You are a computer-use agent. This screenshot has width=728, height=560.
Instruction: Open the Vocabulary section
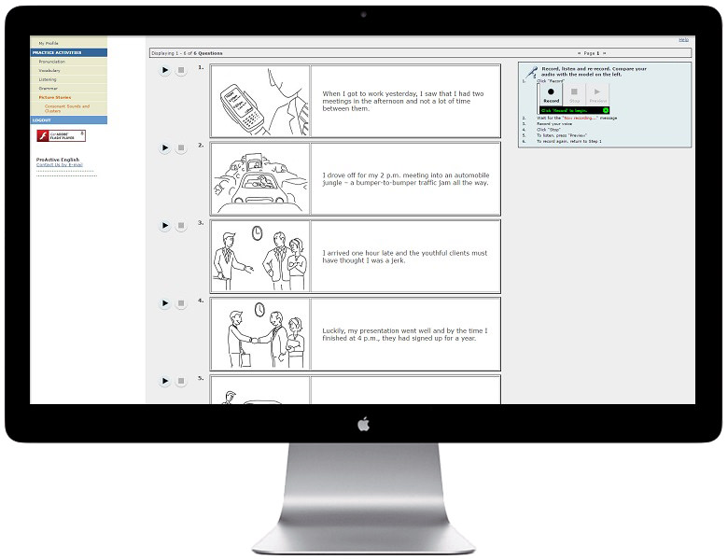tap(50, 71)
